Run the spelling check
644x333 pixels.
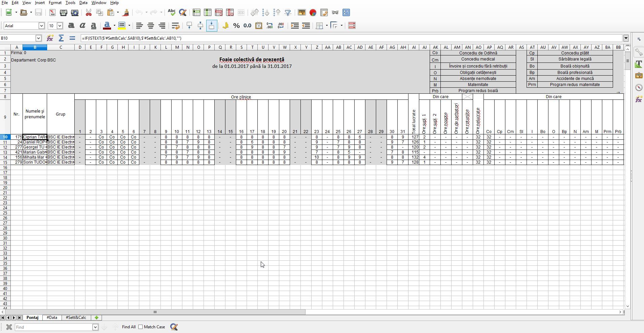tap(172, 12)
